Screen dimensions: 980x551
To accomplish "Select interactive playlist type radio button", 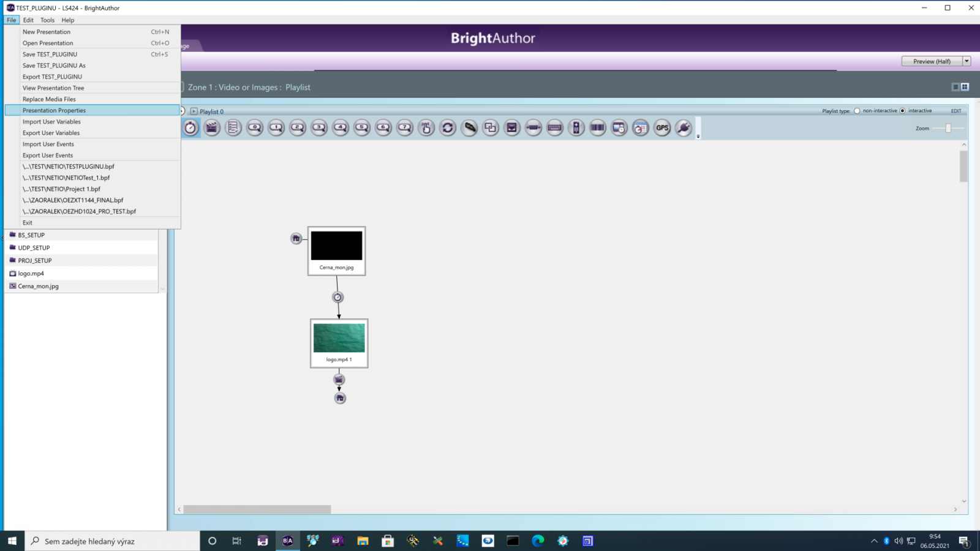I will pos(902,111).
